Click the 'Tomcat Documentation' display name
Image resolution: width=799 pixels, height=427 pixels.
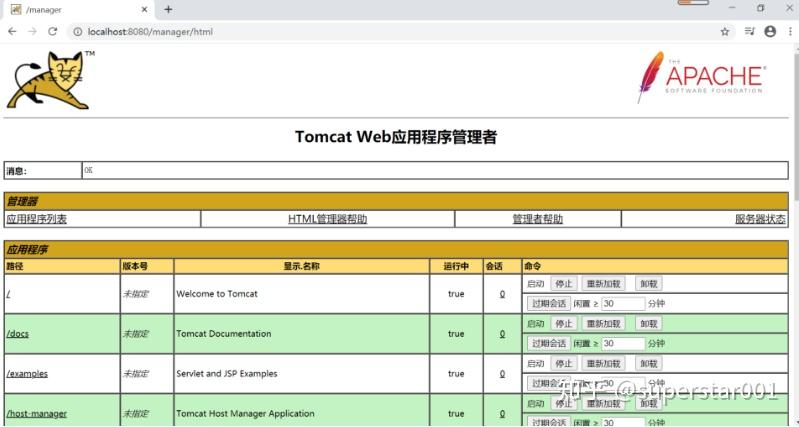224,334
